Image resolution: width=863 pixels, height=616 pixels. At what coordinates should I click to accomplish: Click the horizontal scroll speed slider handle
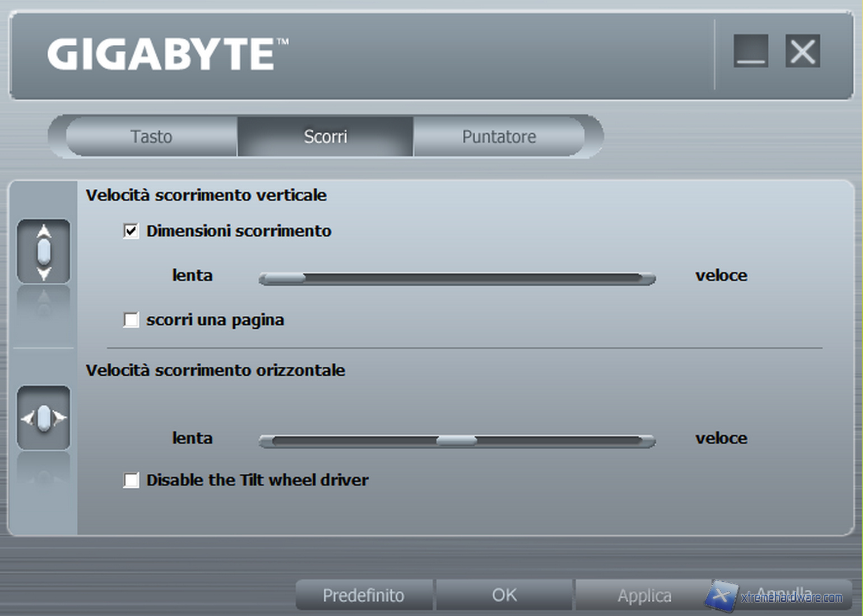click(x=457, y=441)
